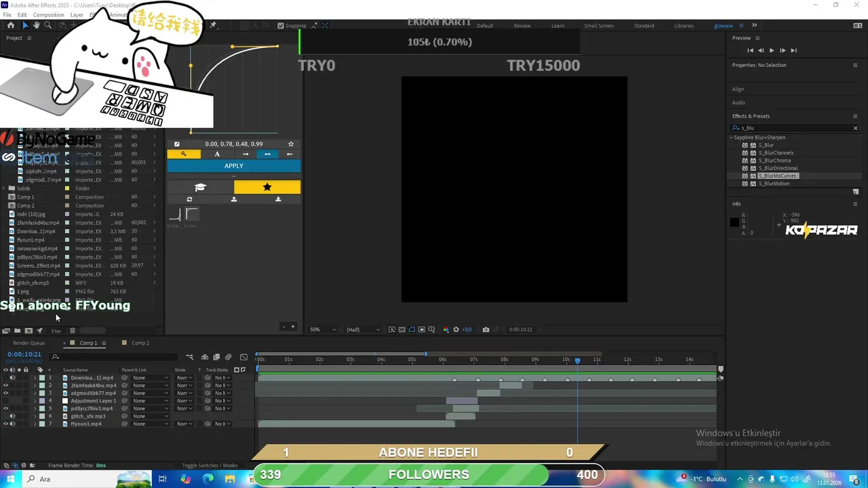
Task: Click the Flow download preset icon
Action: [x=278, y=199]
